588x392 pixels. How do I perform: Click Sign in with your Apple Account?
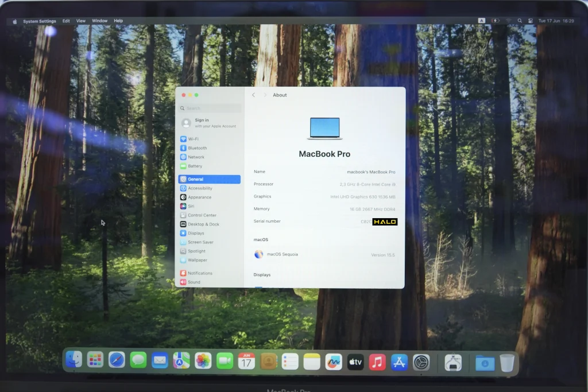click(x=210, y=123)
